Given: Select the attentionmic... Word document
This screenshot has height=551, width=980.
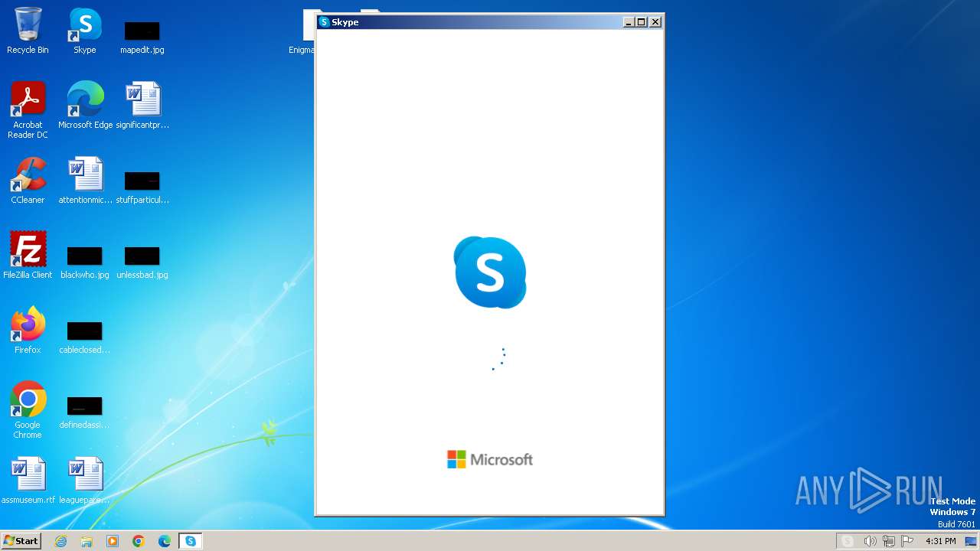Looking at the screenshot, I should [85, 181].
